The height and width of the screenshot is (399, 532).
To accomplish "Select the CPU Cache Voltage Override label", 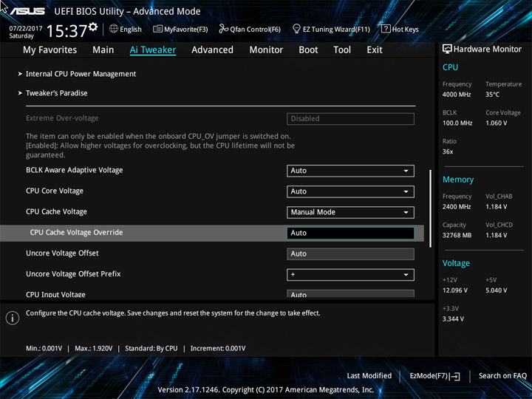I will coord(76,233).
